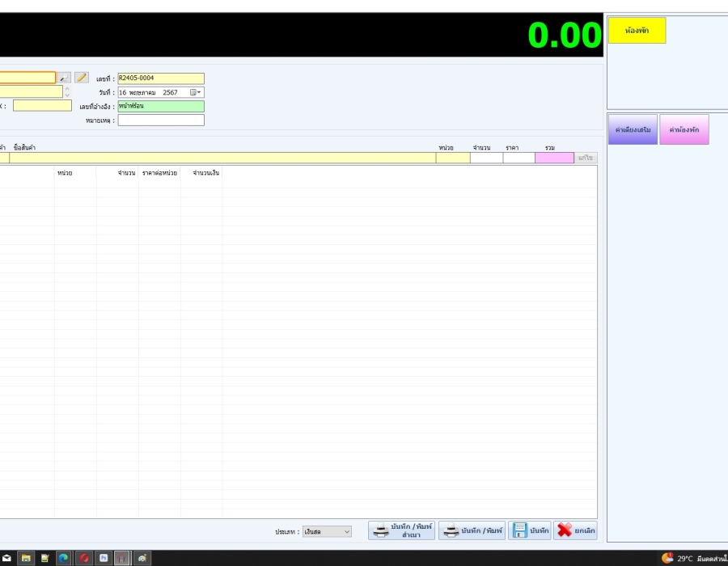This screenshot has width=728, height=566.
Task: Click the จำนวนเงิน column header
Action: (201, 173)
